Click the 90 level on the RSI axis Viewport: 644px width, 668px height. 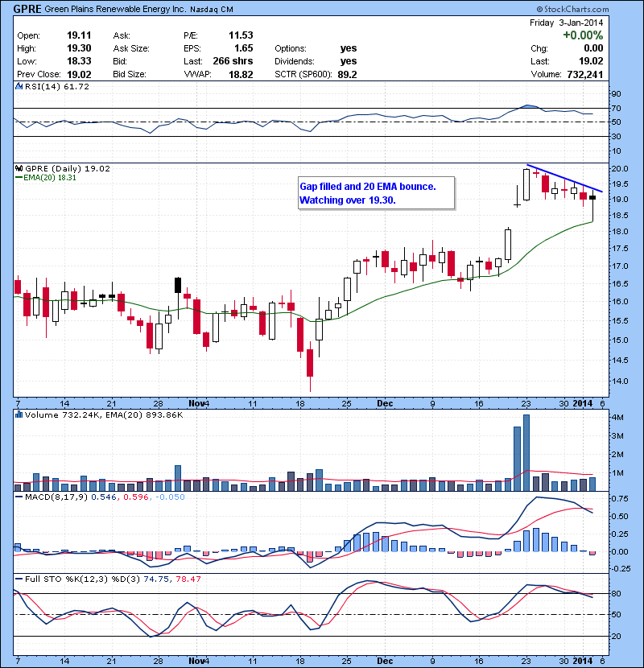[x=616, y=94]
